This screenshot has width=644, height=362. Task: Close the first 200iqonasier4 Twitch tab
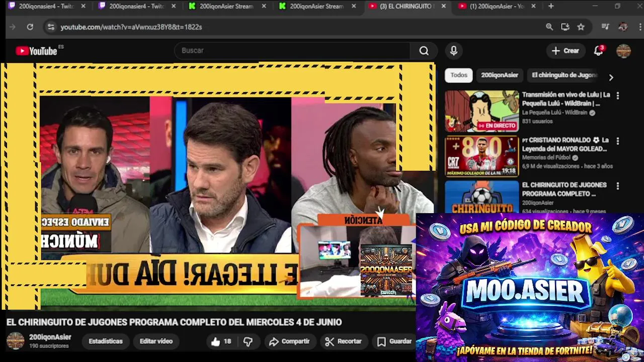pyautogui.click(x=83, y=6)
